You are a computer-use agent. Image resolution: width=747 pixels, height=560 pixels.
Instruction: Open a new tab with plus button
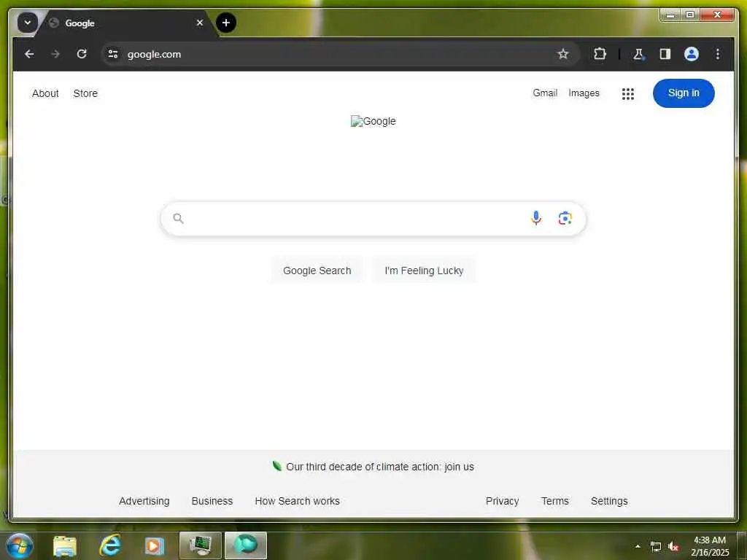pyautogui.click(x=226, y=23)
